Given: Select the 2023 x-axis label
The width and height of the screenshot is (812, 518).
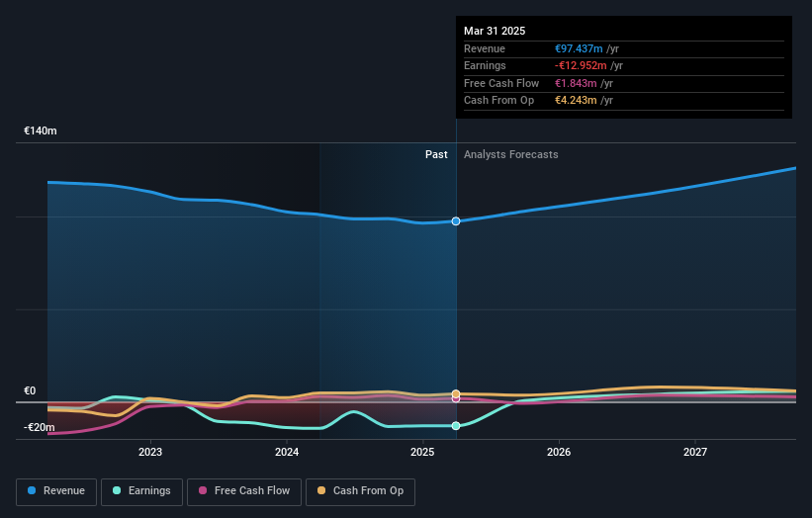Looking at the screenshot, I should click(x=150, y=452).
